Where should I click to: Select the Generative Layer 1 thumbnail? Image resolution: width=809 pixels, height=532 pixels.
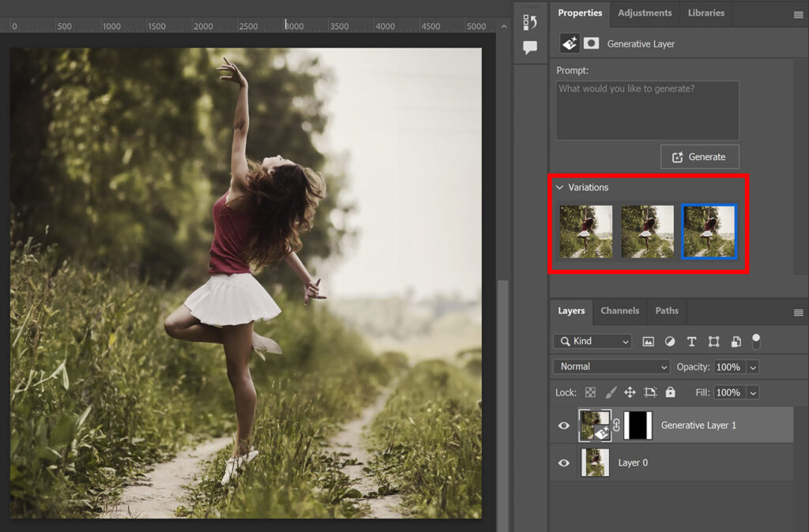595,425
